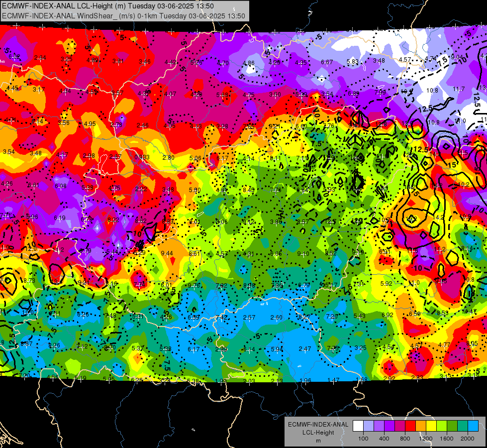
Task: Click the legend tick label 800
Action: tap(405, 439)
